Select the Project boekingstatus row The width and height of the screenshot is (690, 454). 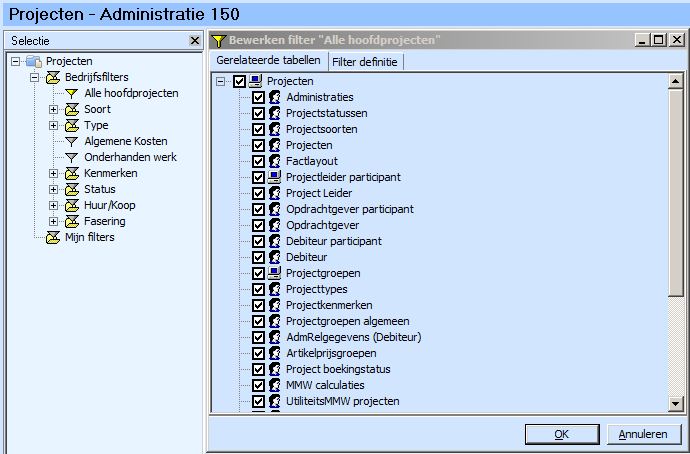click(x=338, y=369)
